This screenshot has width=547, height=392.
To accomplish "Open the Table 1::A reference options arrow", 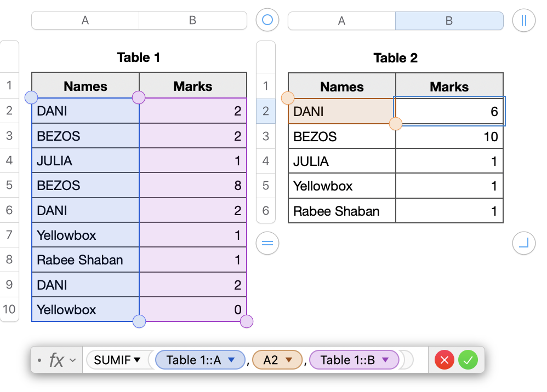I will coord(231,360).
